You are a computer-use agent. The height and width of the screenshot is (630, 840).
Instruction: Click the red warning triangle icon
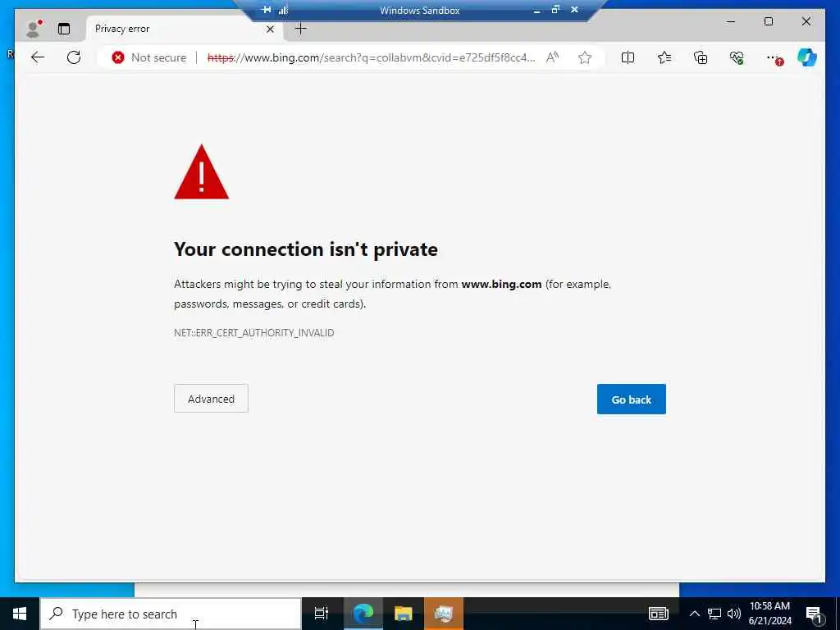click(x=202, y=172)
